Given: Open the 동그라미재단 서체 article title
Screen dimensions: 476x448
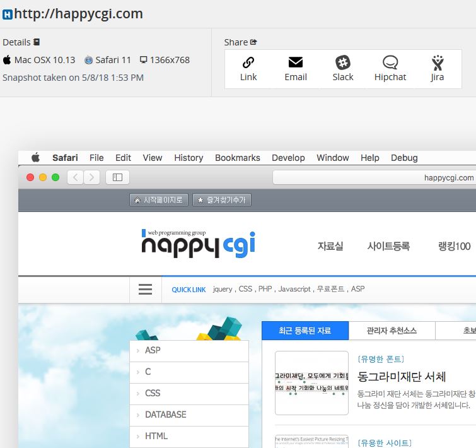Looking at the screenshot, I should coord(402,377).
